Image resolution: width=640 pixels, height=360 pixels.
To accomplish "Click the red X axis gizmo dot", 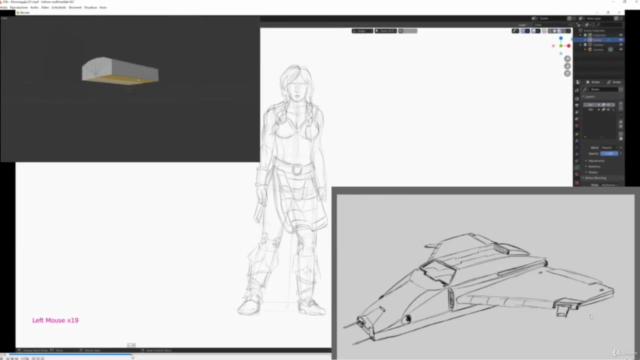I will coord(569,46).
